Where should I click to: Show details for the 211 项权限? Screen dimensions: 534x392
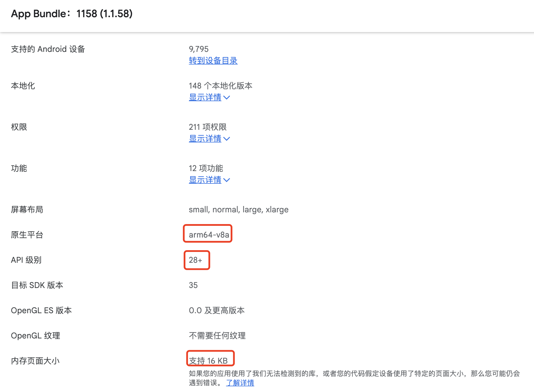click(205, 139)
